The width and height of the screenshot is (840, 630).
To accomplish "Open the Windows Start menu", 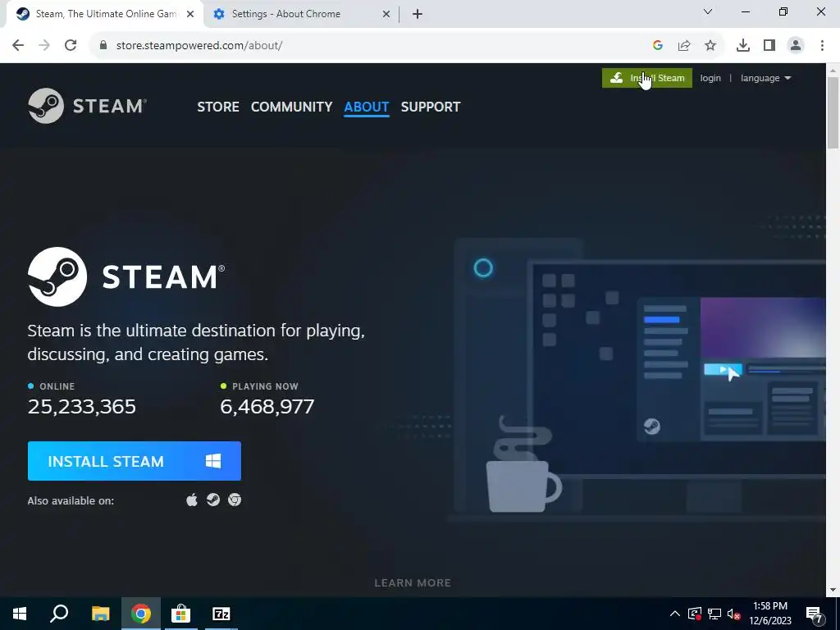I will click(20, 614).
